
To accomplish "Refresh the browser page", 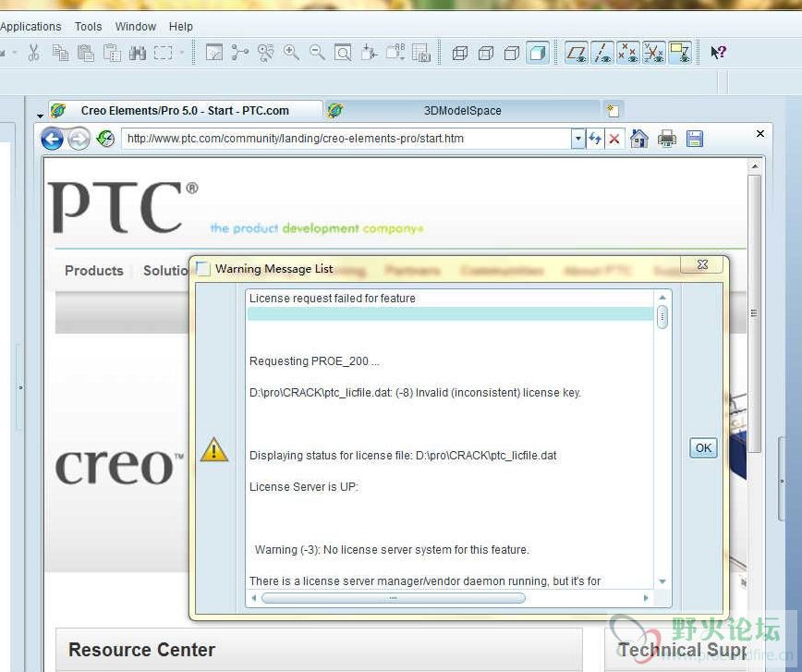I will point(595,139).
